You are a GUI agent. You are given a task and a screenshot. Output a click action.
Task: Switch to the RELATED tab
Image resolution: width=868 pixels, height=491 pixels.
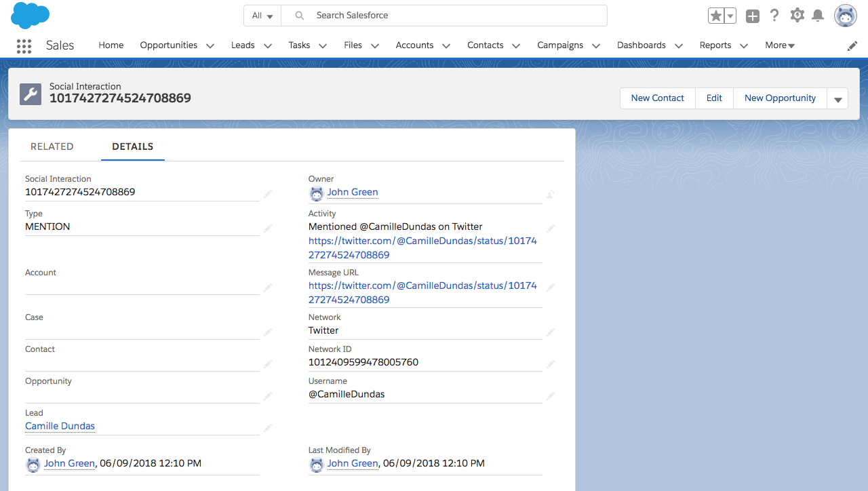click(52, 146)
